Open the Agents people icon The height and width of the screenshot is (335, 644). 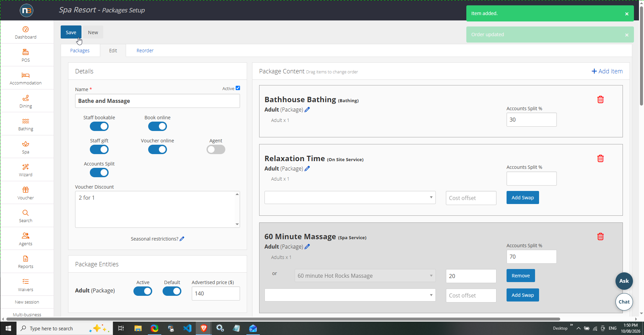25,236
